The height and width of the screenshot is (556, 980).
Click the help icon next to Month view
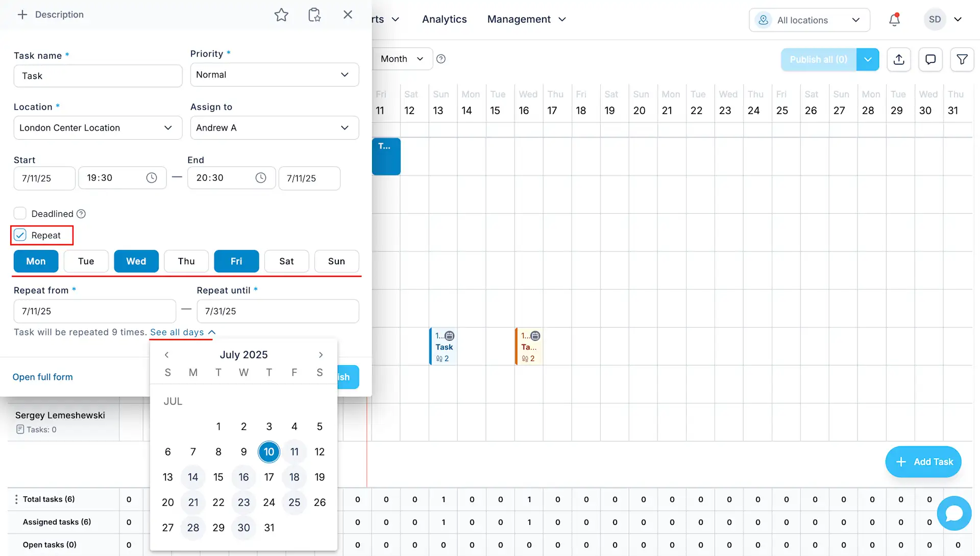pyautogui.click(x=440, y=59)
